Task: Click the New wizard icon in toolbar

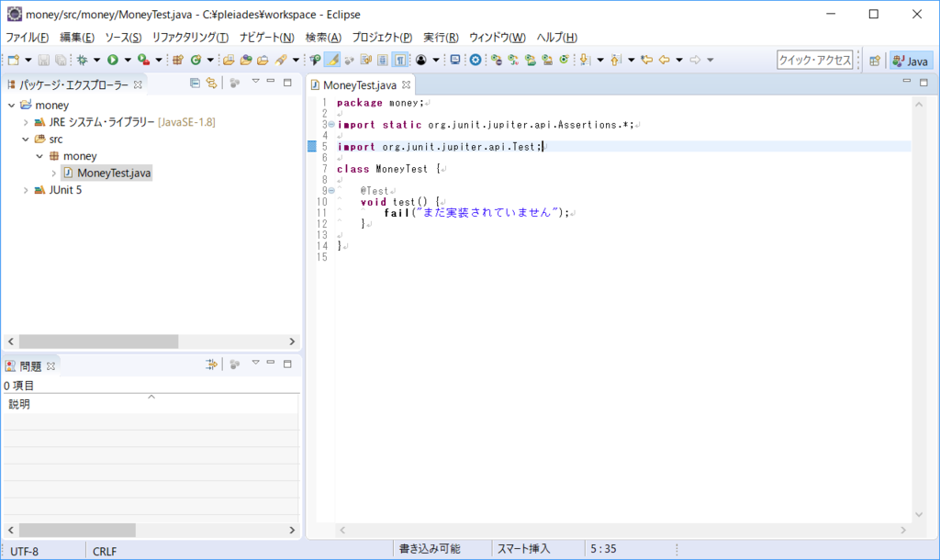Action: (x=14, y=60)
